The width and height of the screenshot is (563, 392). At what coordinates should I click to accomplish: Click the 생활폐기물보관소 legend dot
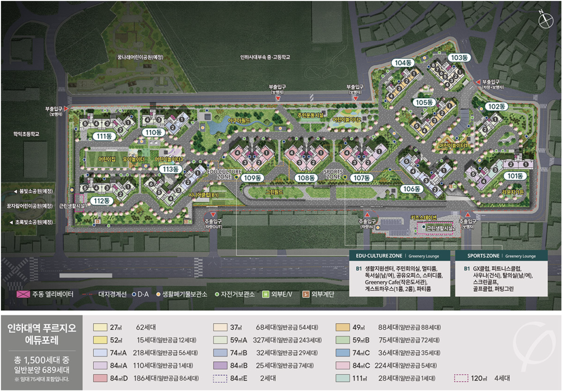click(x=158, y=294)
